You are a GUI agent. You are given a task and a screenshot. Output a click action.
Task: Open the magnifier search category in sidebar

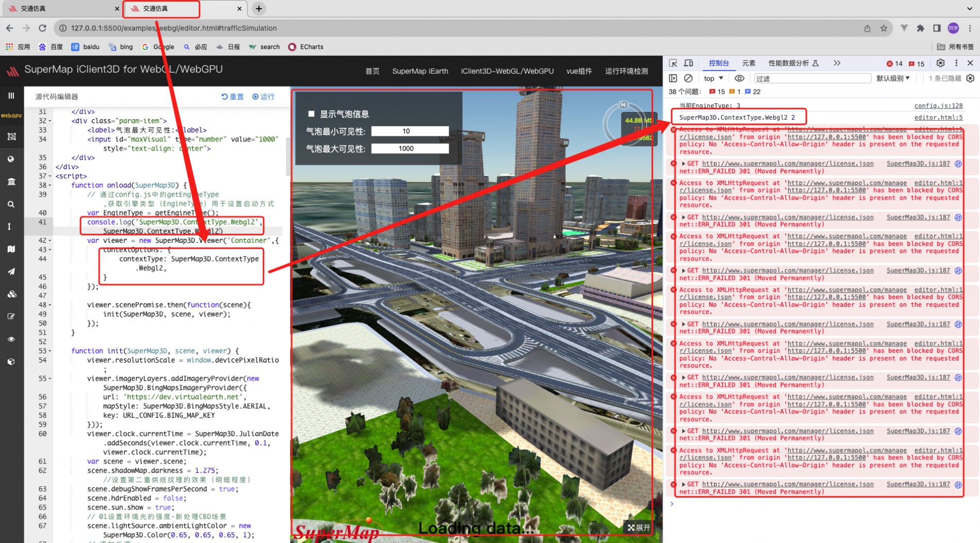tap(11, 204)
